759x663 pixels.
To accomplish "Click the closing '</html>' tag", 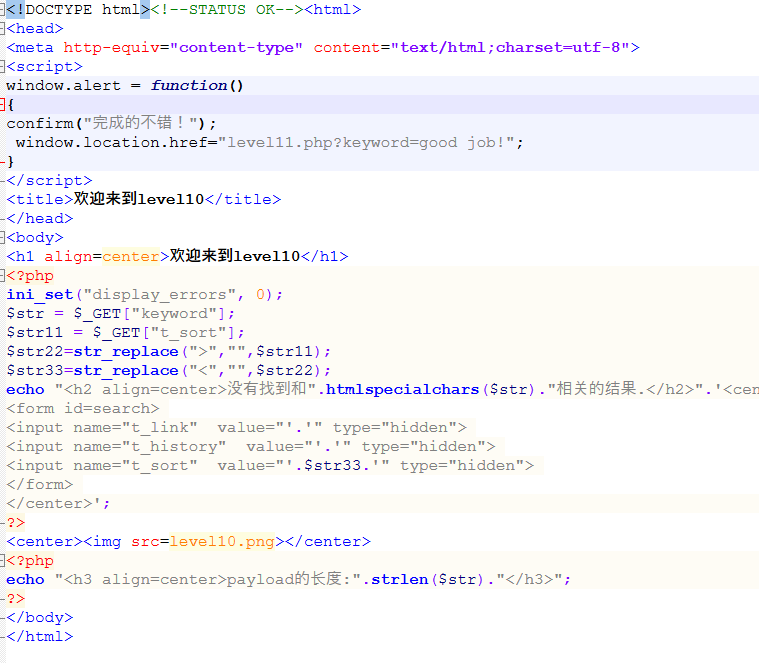I will pos(40,637).
